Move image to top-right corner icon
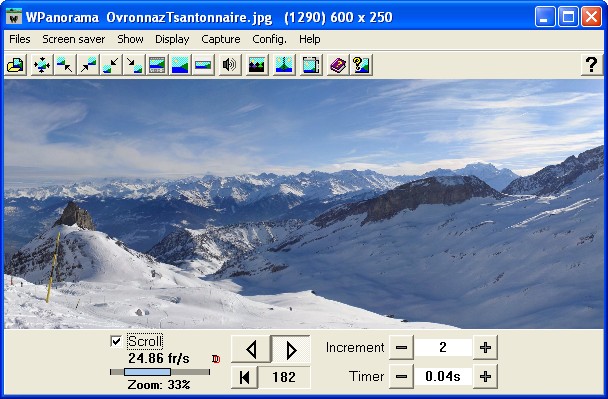The width and height of the screenshot is (608, 399). click(88, 65)
